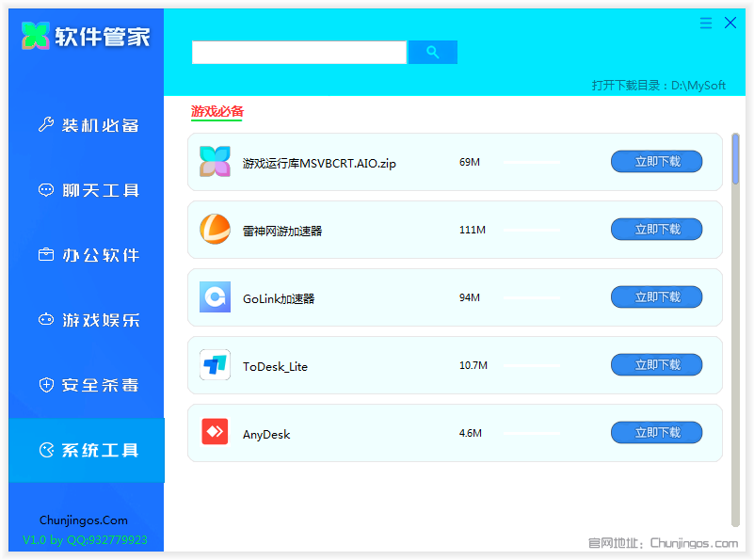Click the 111M size value
The width and height of the screenshot is (754, 560).
pos(473,230)
